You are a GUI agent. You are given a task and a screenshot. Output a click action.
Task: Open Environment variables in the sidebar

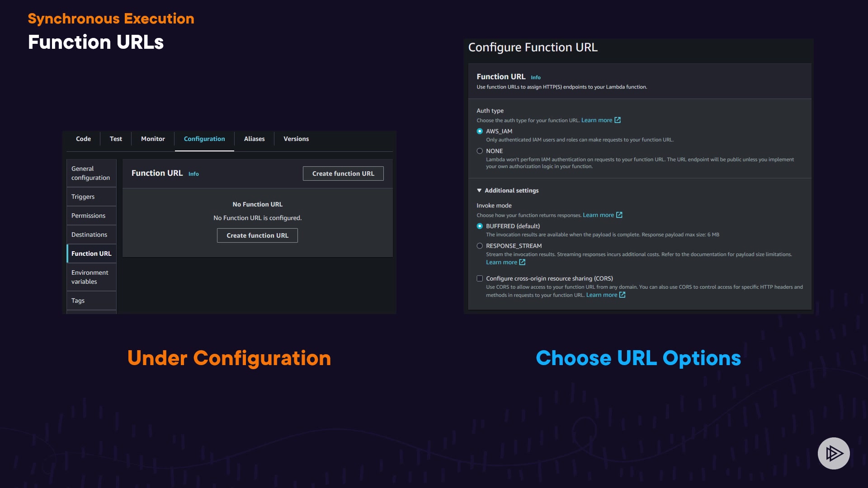90,277
